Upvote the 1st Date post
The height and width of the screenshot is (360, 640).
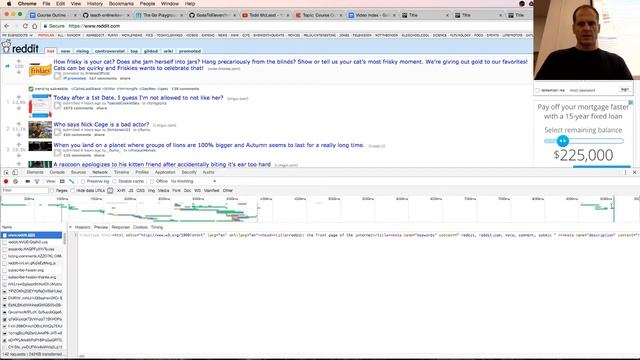(x=18, y=97)
